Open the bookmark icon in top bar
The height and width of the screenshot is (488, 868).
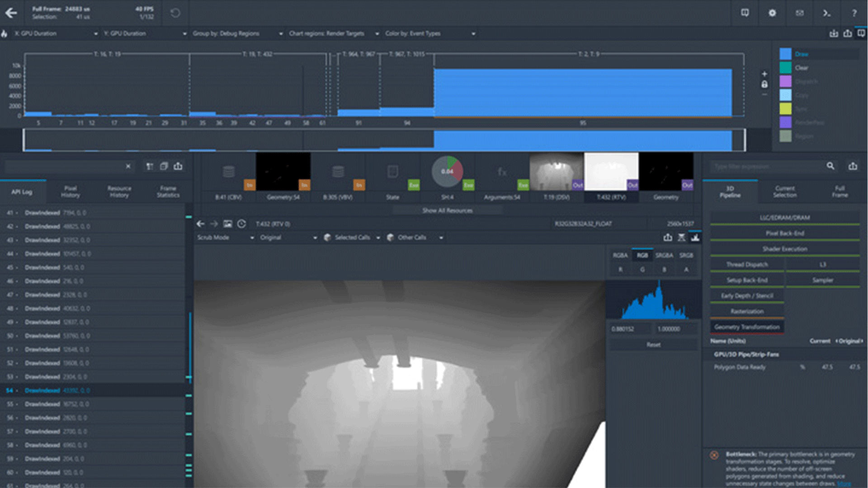coord(745,13)
